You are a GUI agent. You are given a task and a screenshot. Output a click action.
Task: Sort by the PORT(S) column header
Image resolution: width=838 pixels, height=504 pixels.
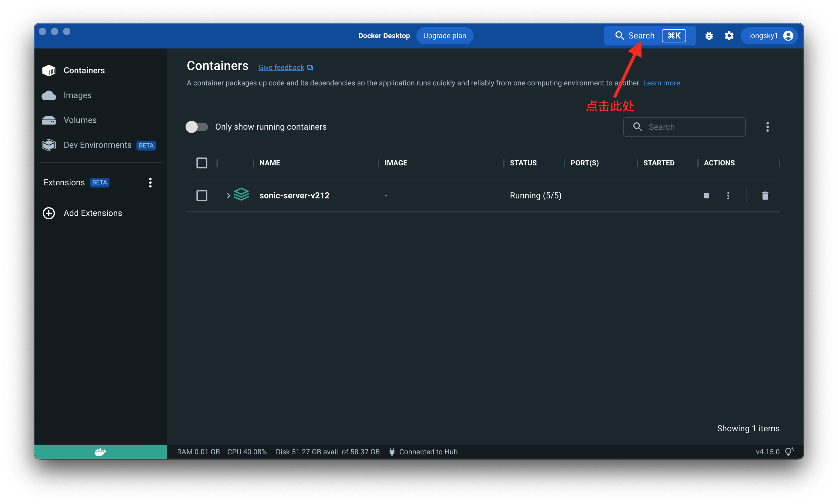[585, 163]
